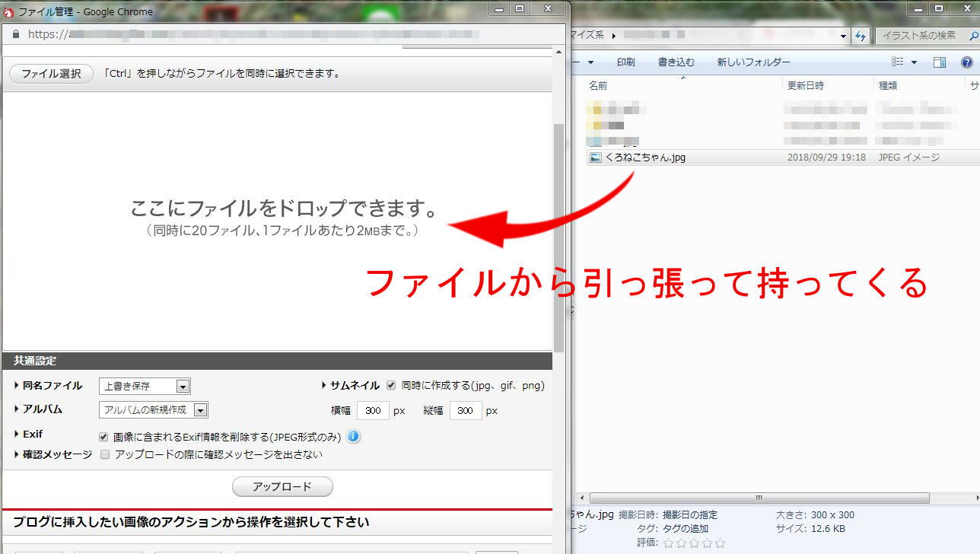Click the Chrome address bar lock icon
The height and width of the screenshot is (554, 980).
16,34
